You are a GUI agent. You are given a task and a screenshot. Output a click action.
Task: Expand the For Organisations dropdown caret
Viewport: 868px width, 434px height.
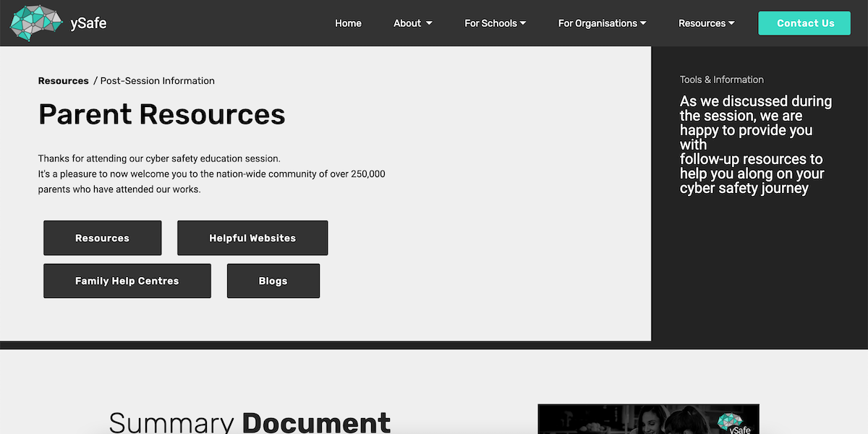coord(643,23)
